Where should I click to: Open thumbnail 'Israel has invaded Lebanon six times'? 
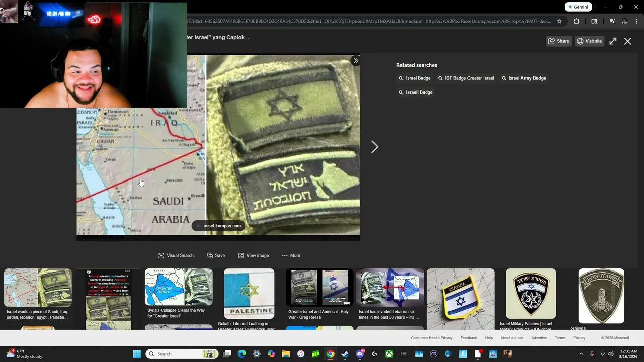coord(390,288)
